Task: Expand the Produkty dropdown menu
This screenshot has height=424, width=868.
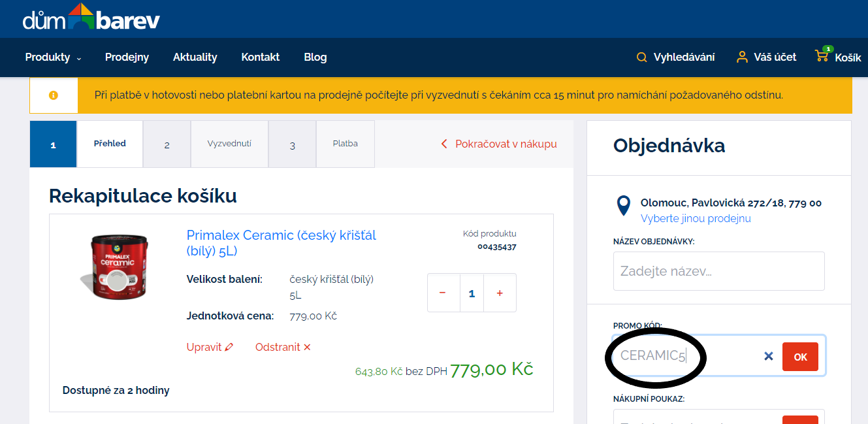Action: point(54,57)
